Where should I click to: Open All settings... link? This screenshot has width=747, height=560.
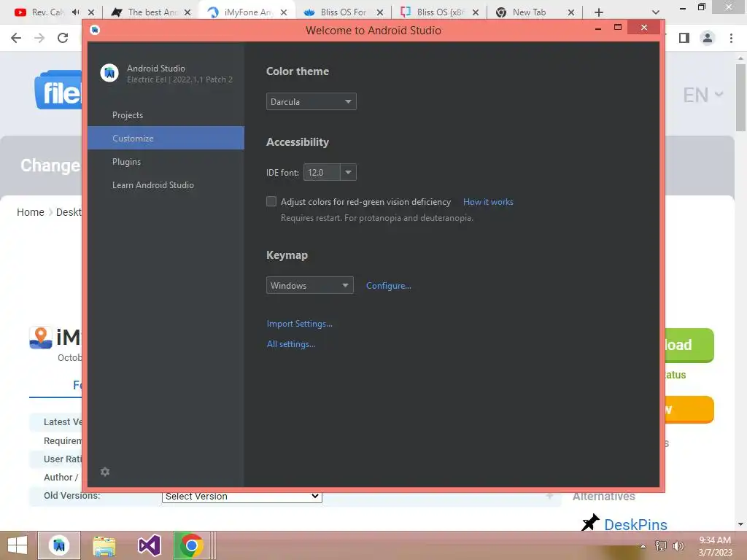coord(291,344)
